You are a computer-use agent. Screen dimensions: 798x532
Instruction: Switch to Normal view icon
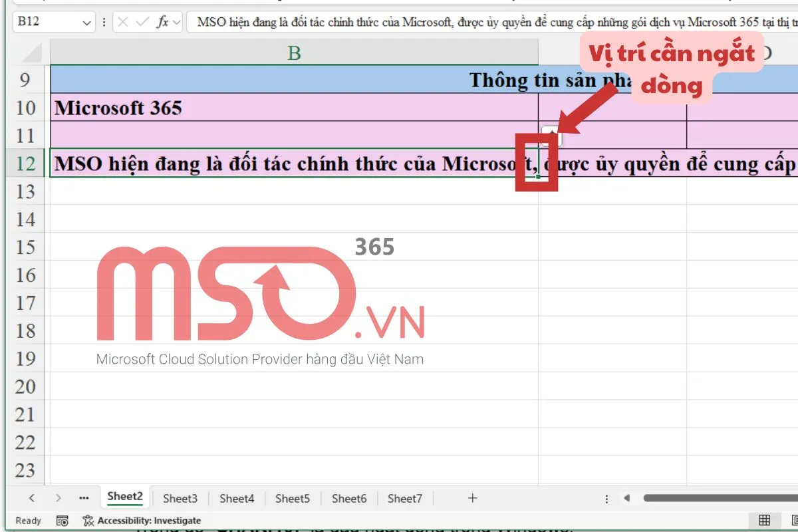[765, 521]
